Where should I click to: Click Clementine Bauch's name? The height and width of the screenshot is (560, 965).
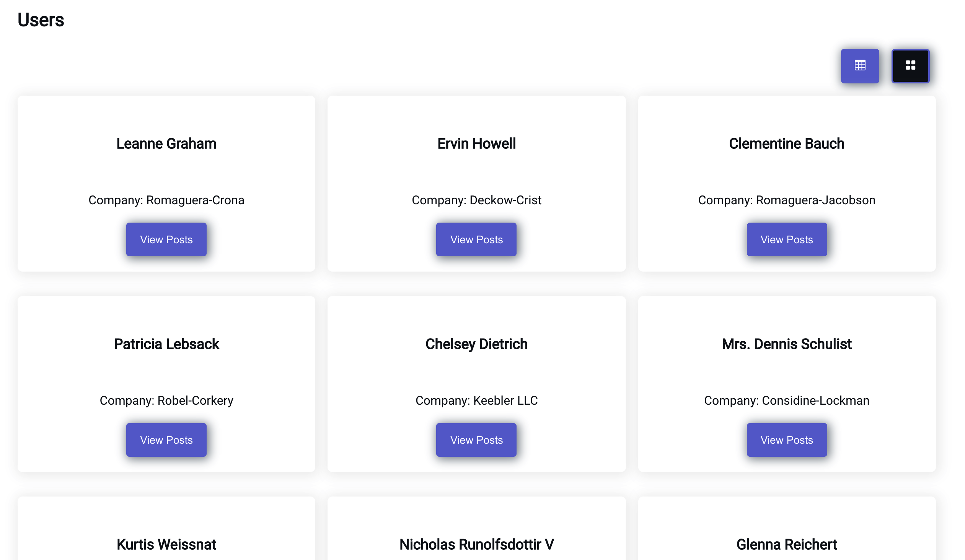point(787,144)
